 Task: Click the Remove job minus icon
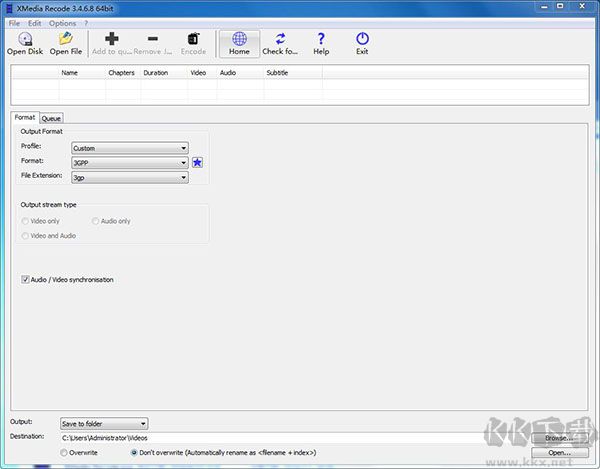[153, 39]
